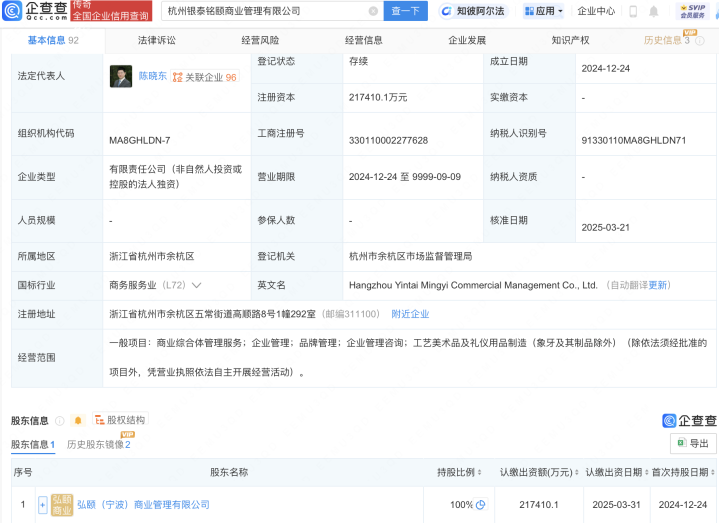Select registered capital 217410.1万元
The width and height of the screenshot is (719, 523).
coord(378,97)
